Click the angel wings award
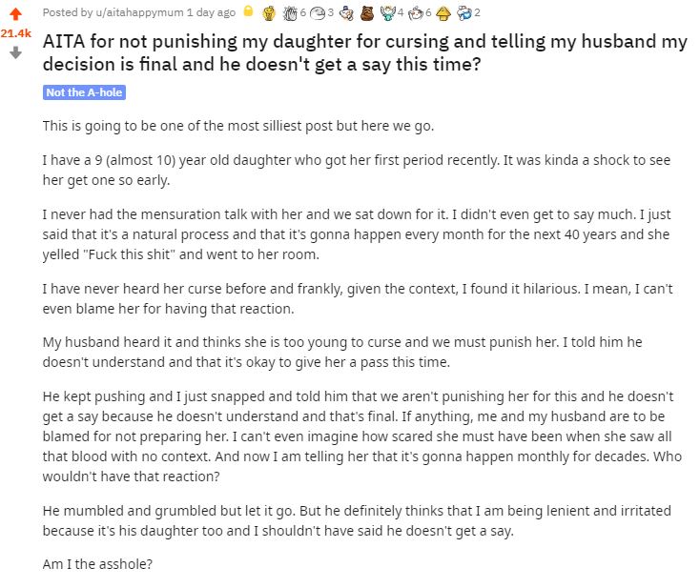 388,13
